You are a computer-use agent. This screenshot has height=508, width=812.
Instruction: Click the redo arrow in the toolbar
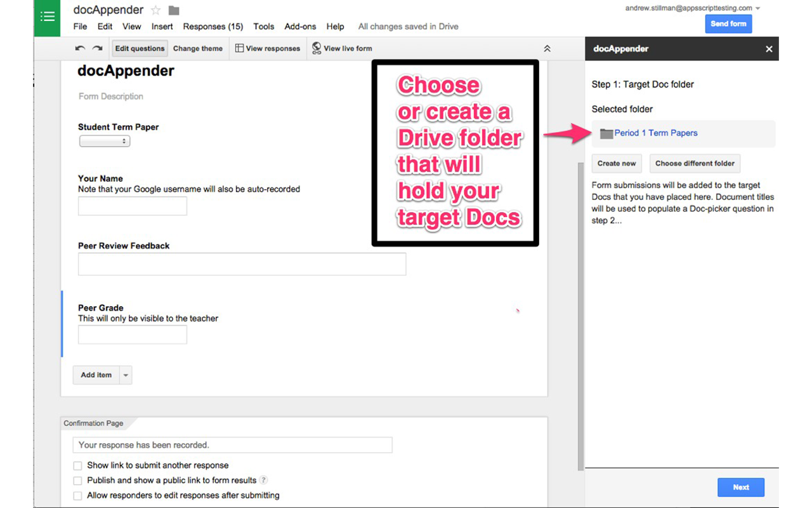tap(97, 48)
